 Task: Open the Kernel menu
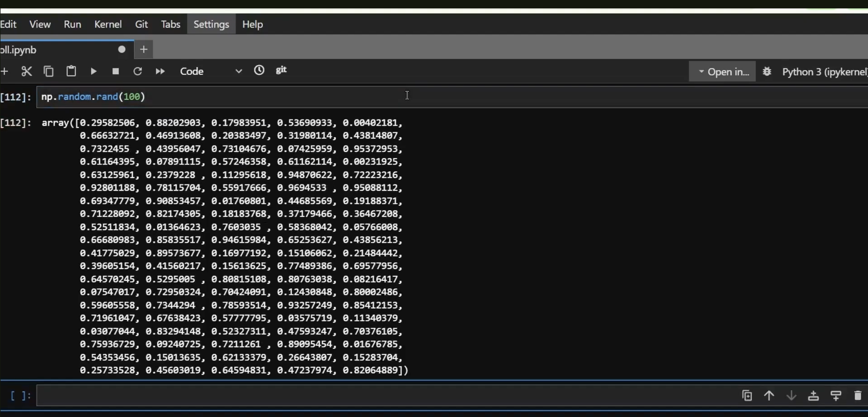point(108,24)
